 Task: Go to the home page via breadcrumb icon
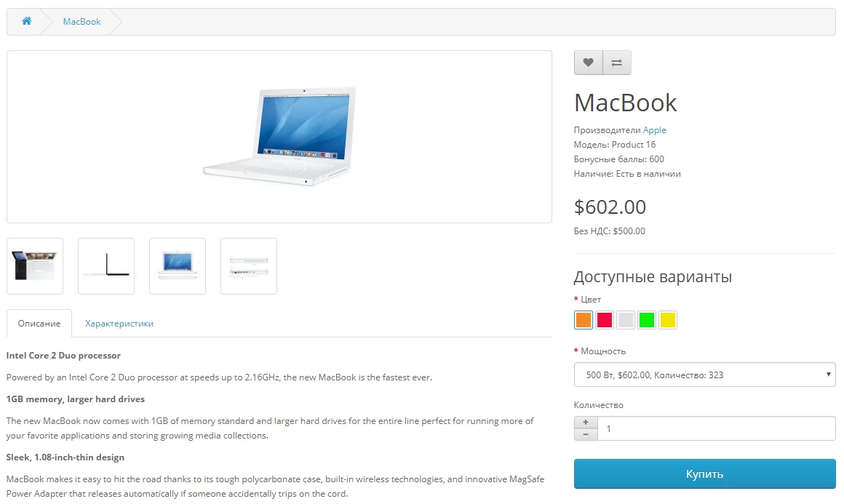tap(26, 21)
